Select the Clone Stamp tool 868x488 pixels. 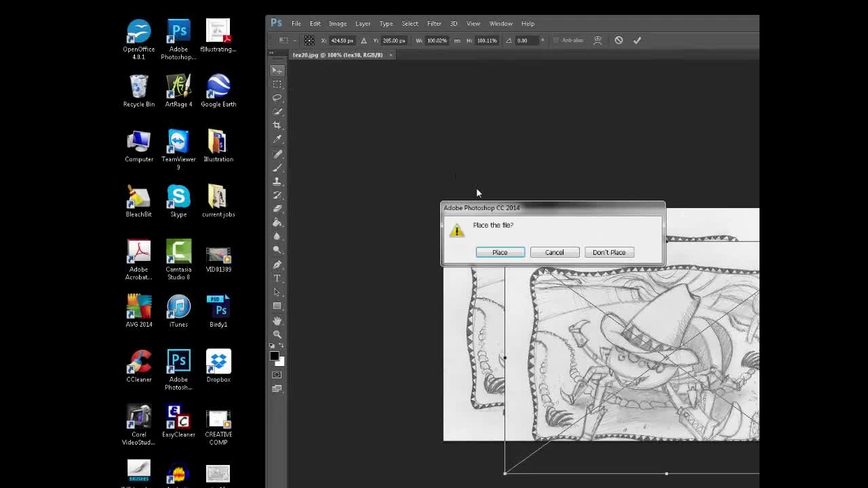tap(277, 181)
